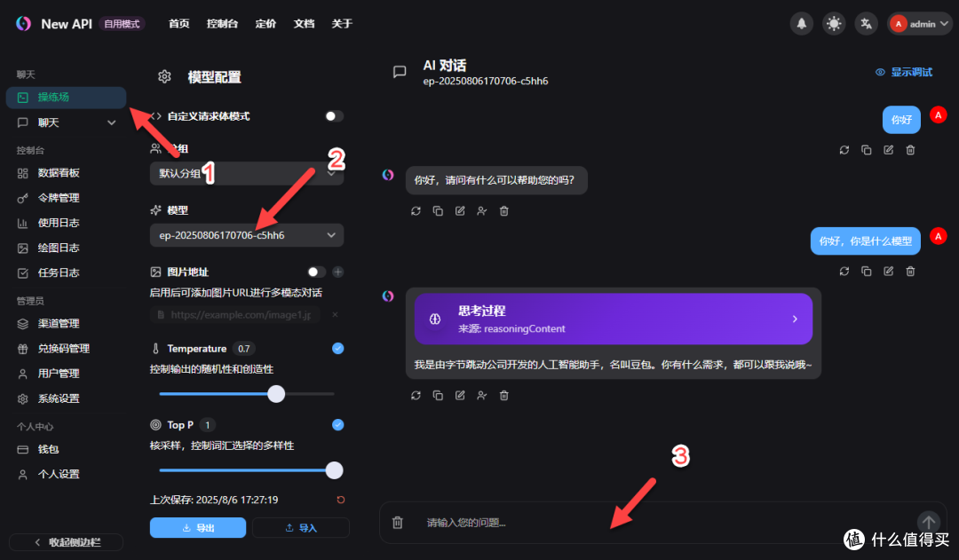959x560 pixels.
Task: Open 控制台 in top navigation
Action: pyautogui.click(x=222, y=24)
